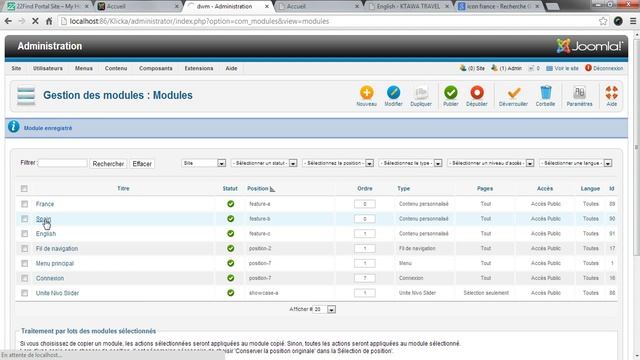Click the browser address bar

[x=327, y=21]
